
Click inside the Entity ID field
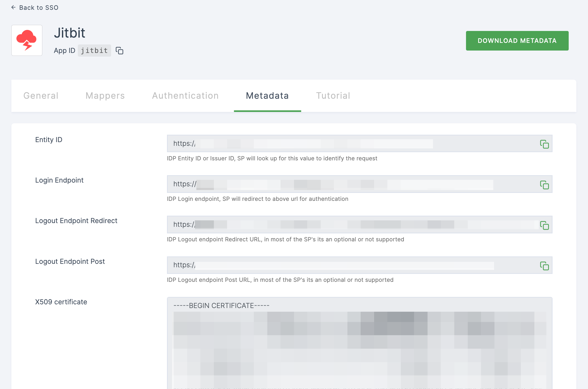click(359, 143)
